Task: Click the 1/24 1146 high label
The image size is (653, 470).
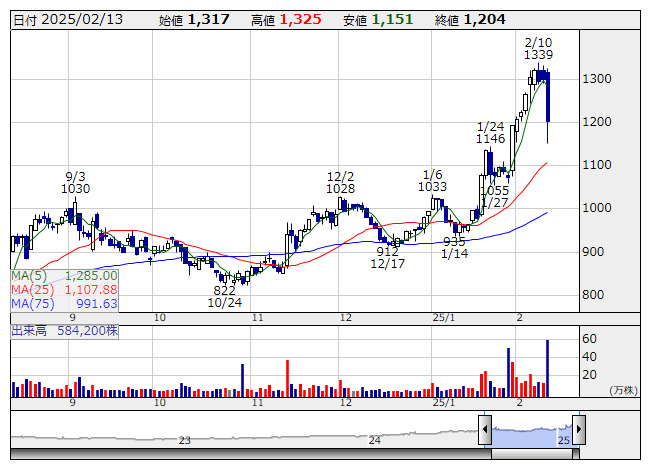Action: [x=491, y=132]
